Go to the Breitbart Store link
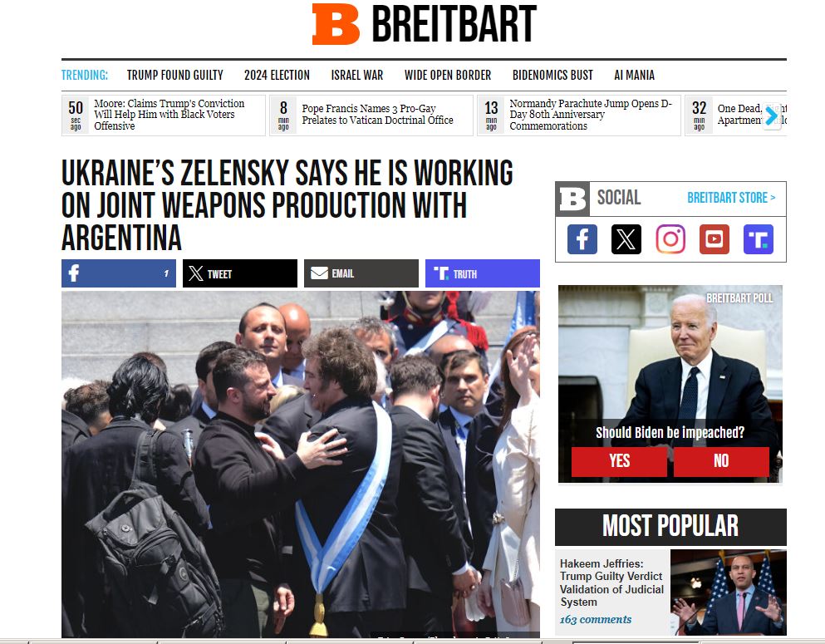This screenshot has width=825, height=644. pos(731,198)
